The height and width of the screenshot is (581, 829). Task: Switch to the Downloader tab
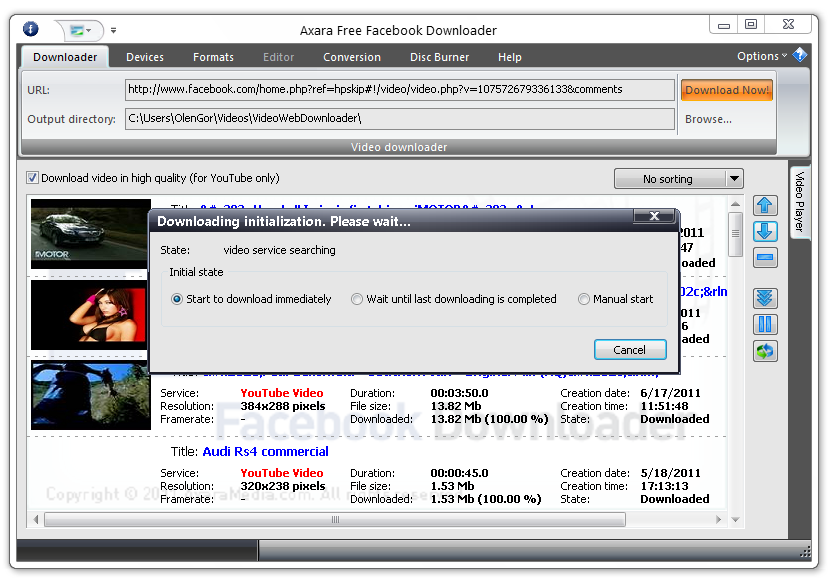click(x=65, y=57)
